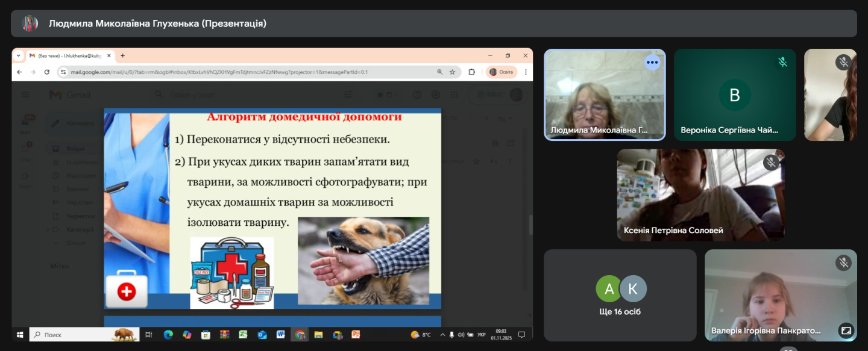Screen dimensions: 868x351
Task: Select the Gmail browser tab
Action: pyautogui.click(x=66, y=55)
